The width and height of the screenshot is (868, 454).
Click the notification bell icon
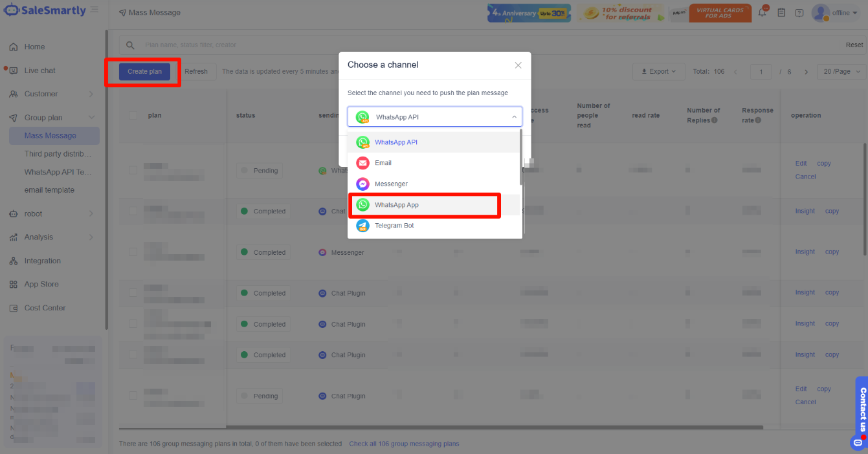click(762, 13)
